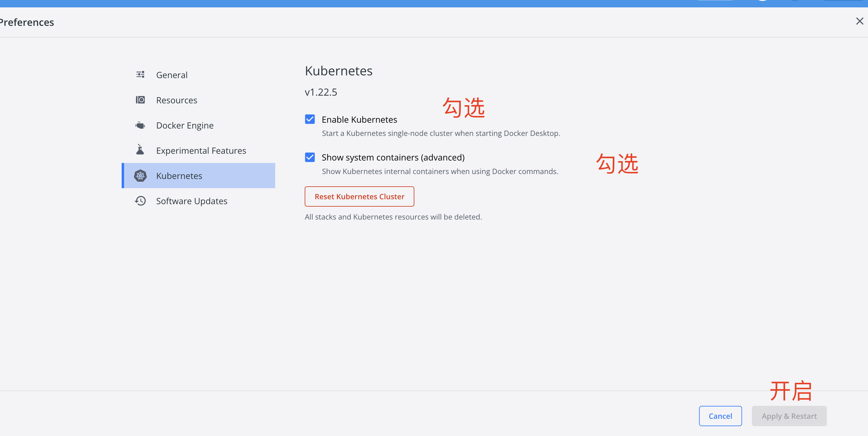Click the v1.22.5 version text
Image resolution: width=868 pixels, height=436 pixels.
click(321, 92)
